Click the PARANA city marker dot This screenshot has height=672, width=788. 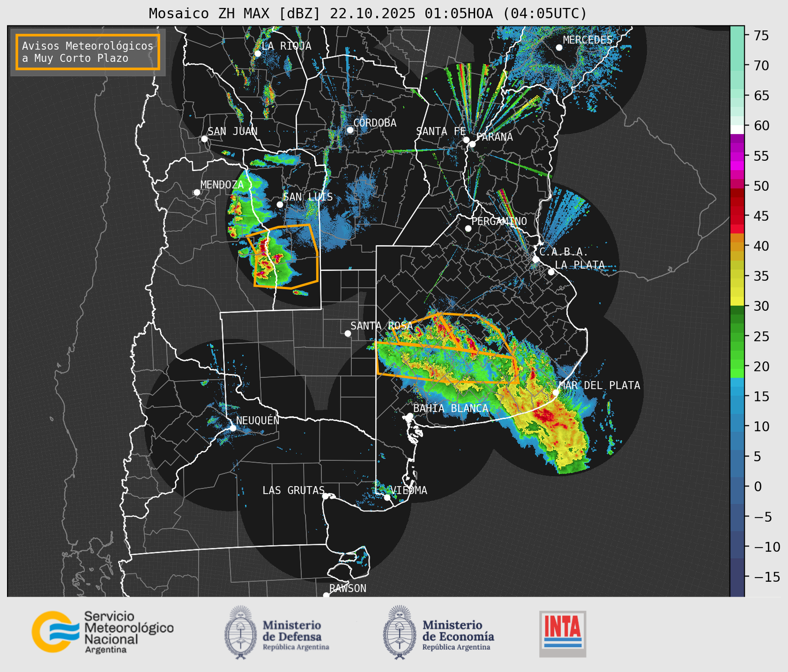(x=472, y=144)
